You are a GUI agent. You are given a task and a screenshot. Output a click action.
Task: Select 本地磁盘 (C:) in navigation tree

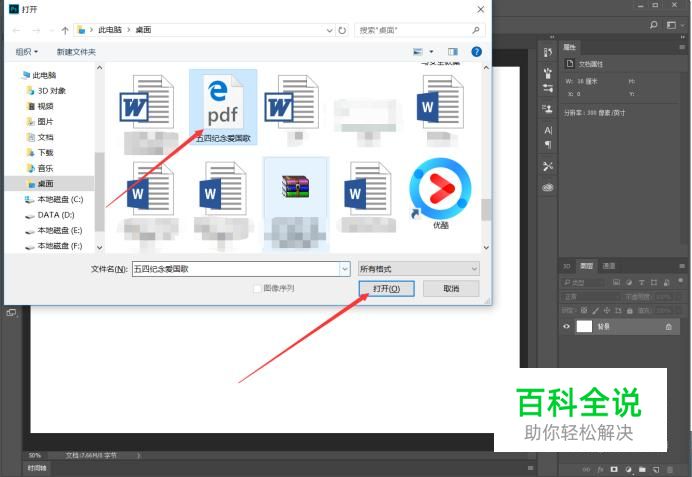(x=54, y=199)
